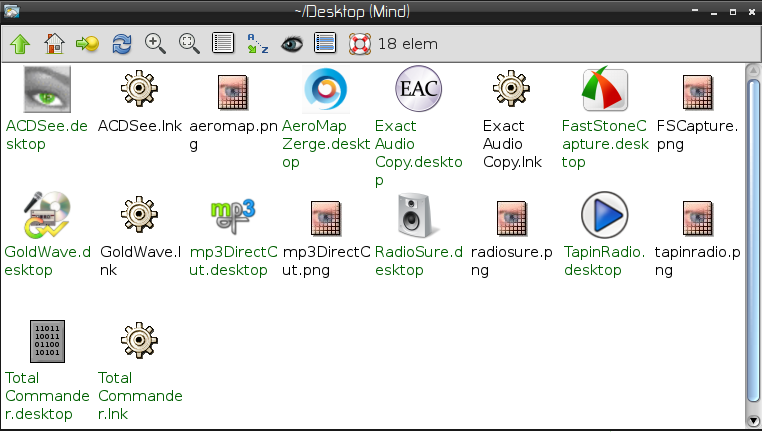This screenshot has width=762, height=432.
Task: Refresh the folder view
Action: click(x=121, y=44)
